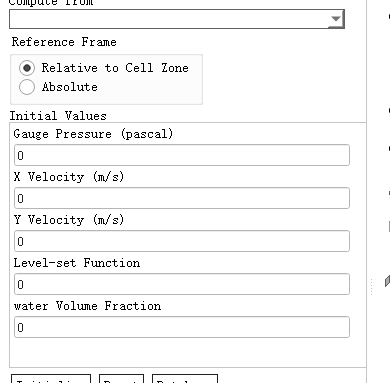Click the Gauge Pressure input field
Image resolution: width=390 pixels, height=383 pixels.
[182, 155]
